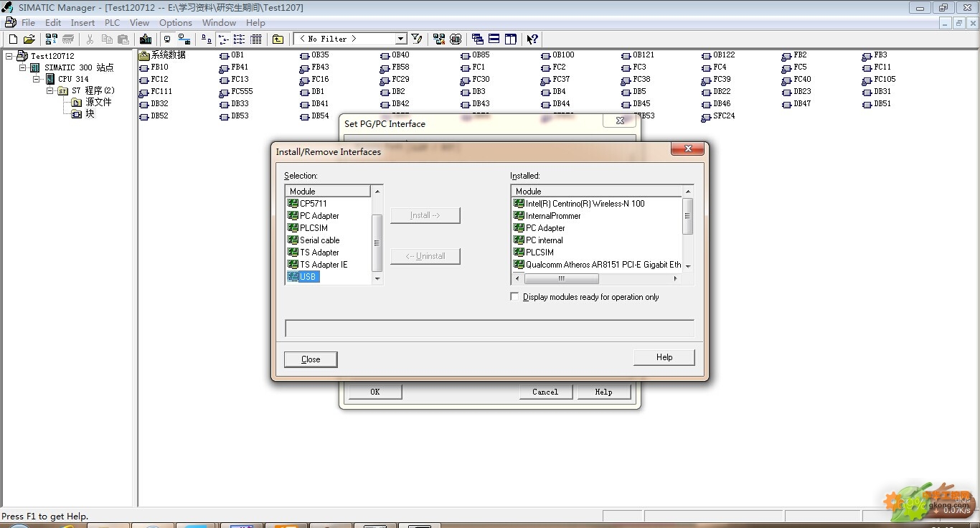Click the Install --> button
The image size is (980, 528).
click(425, 215)
